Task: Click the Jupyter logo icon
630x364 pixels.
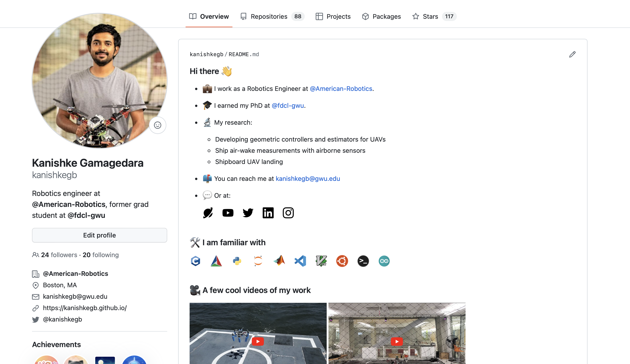Action: coord(258,261)
